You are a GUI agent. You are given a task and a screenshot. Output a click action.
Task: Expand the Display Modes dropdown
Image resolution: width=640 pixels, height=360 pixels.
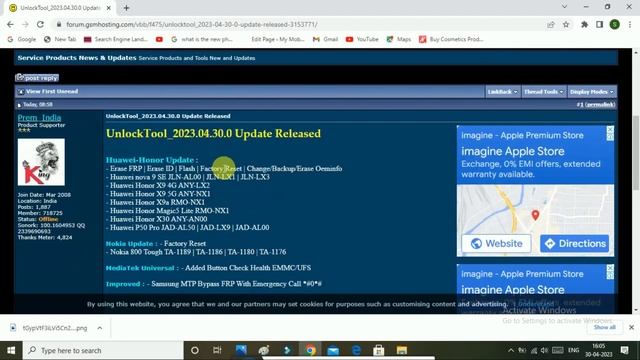coord(592,92)
